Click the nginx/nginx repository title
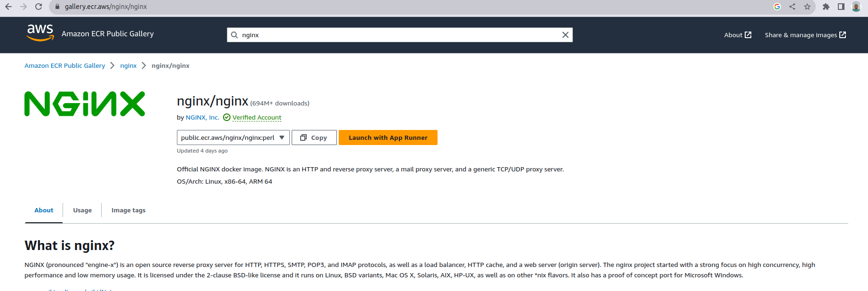Image resolution: width=868 pixels, height=291 pixels. pyautogui.click(x=213, y=101)
